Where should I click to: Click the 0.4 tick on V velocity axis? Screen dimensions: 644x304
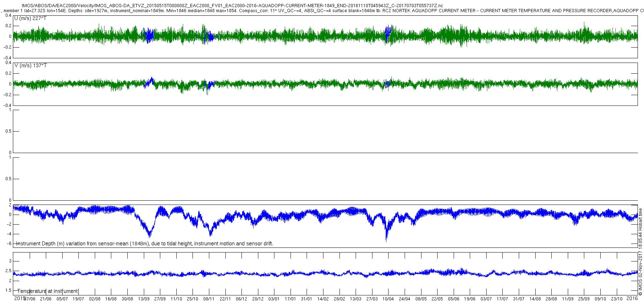[x=8, y=63]
